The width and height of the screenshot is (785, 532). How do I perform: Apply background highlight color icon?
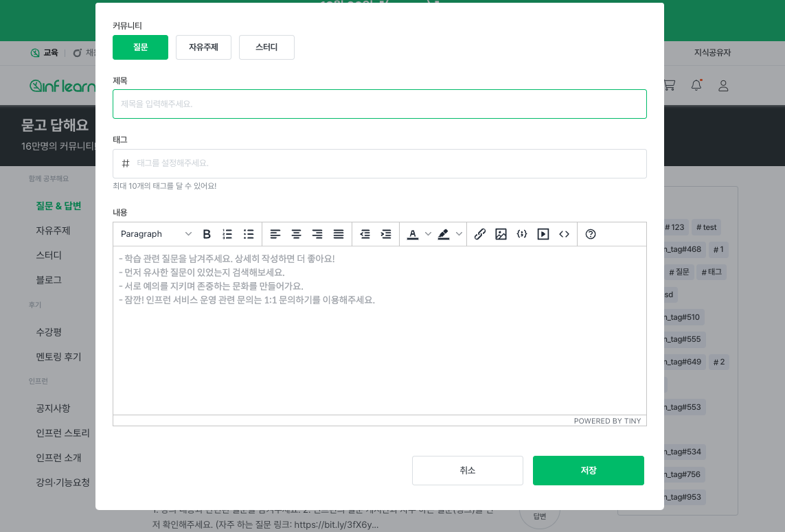(x=444, y=234)
